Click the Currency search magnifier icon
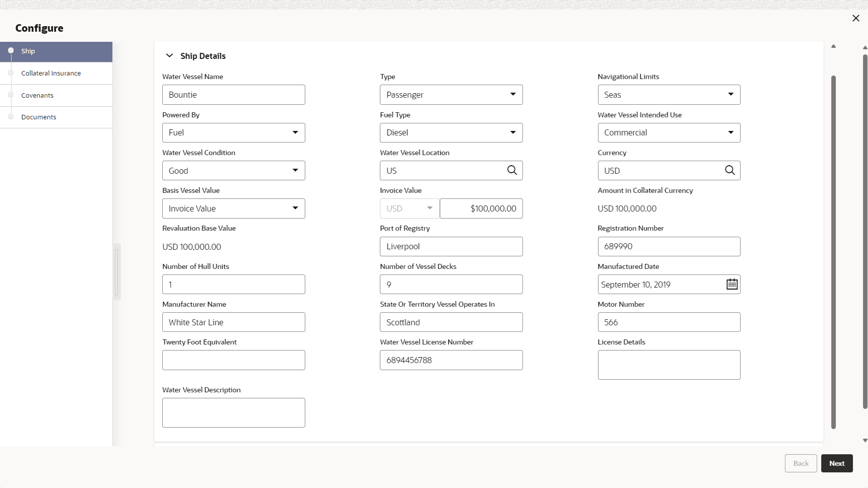868x488 pixels. click(x=729, y=170)
